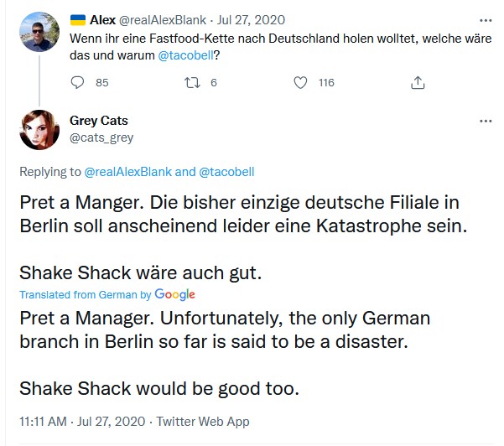Click the Grey Cats display name
Viewport: 504px width, 446px height.
pyautogui.click(x=98, y=121)
